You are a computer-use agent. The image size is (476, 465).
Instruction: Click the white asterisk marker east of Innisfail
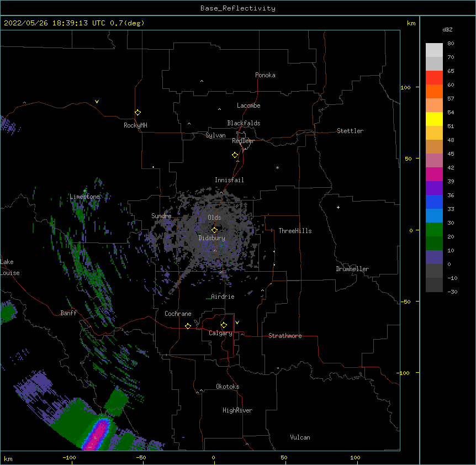(x=277, y=167)
